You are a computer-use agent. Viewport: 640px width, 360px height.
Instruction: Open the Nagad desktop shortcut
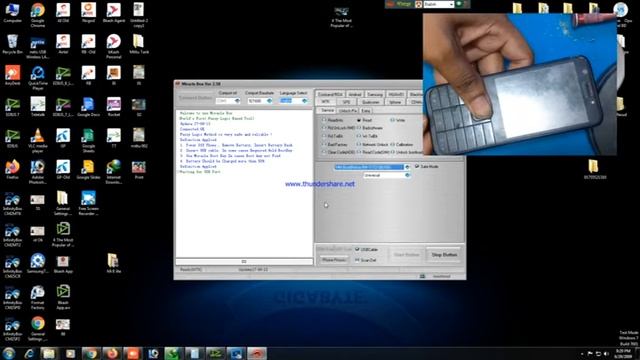[88, 13]
